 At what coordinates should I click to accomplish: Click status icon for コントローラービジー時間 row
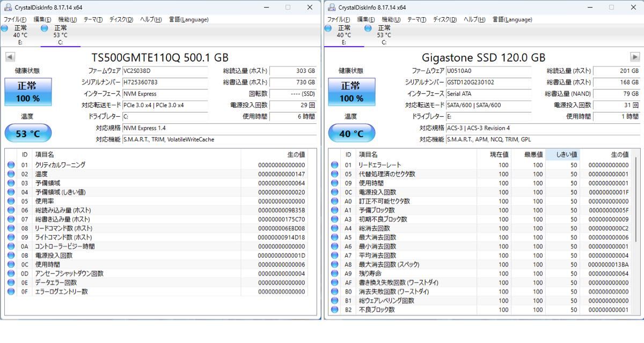click(x=11, y=247)
